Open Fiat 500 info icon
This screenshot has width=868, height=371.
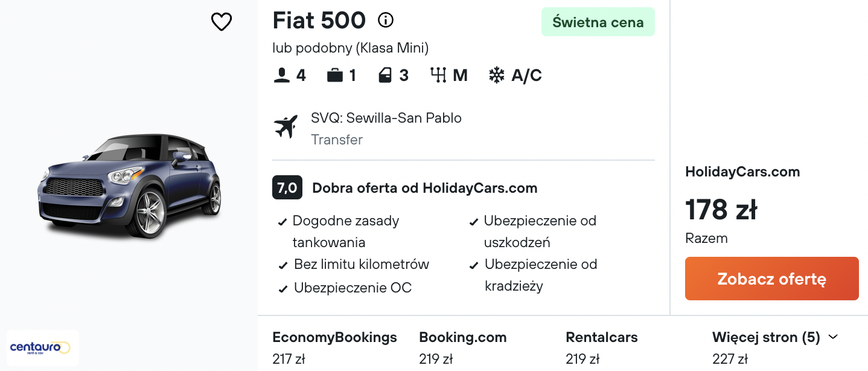[x=385, y=21]
